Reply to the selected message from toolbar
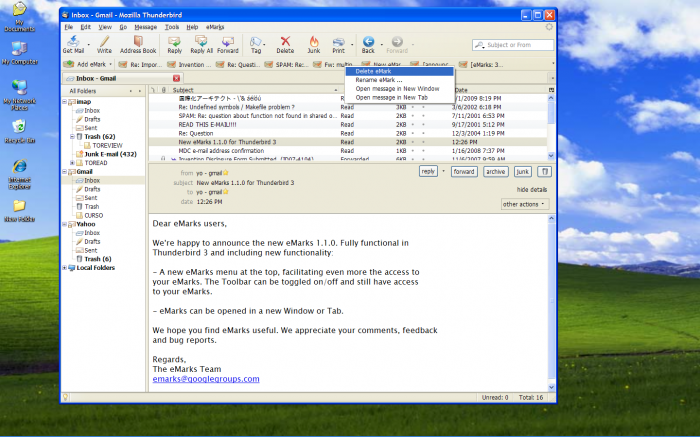Image resolution: width=700 pixels, height=437 pixels. coord(174,42)
